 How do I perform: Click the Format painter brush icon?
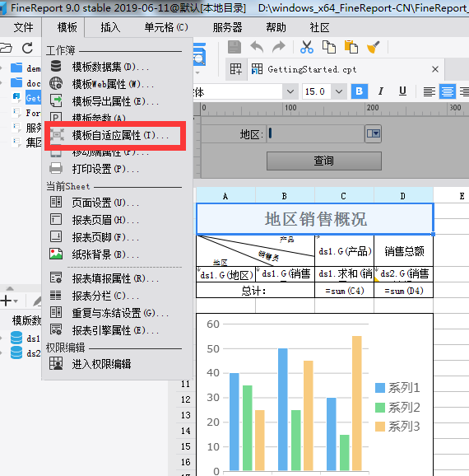tap(373, 48)
